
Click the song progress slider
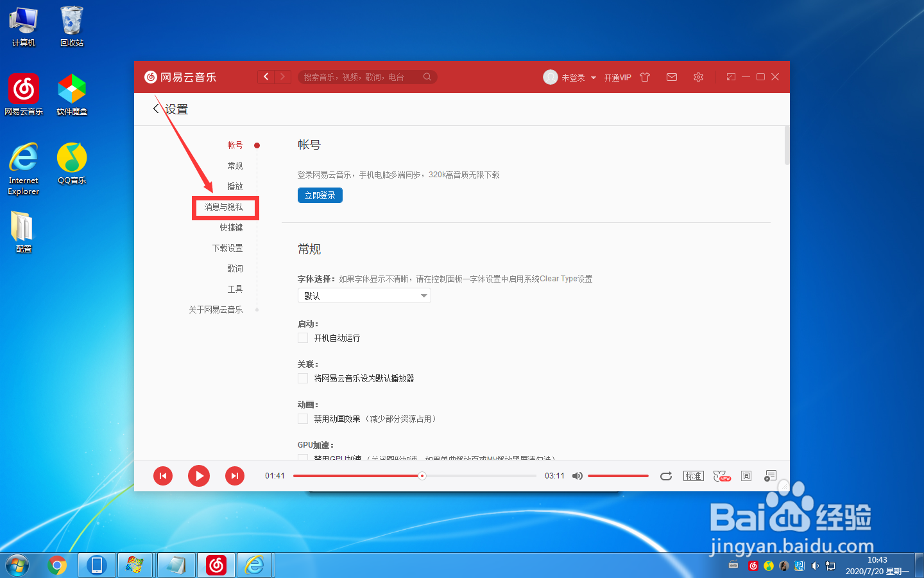(x=415, y=476)
